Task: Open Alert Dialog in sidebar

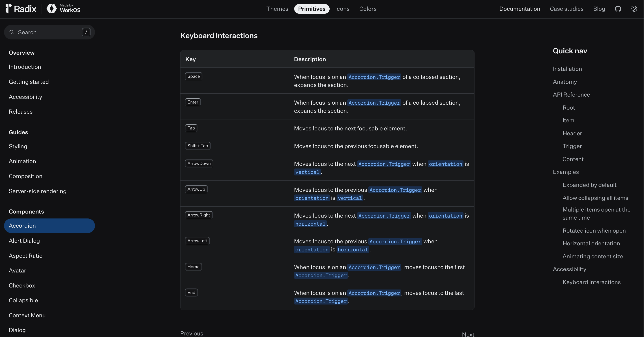Action: point(24,241)
